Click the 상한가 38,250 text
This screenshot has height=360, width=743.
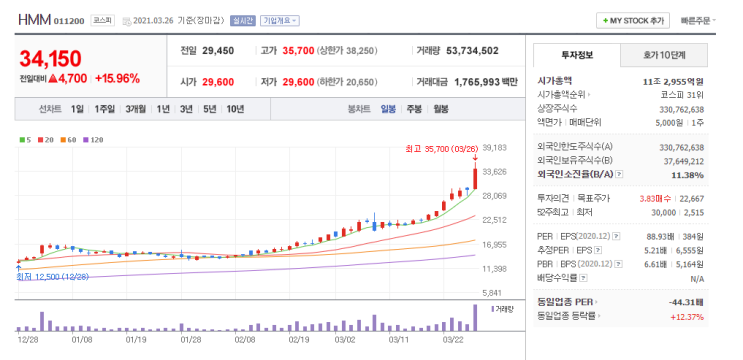click(347, 51)
